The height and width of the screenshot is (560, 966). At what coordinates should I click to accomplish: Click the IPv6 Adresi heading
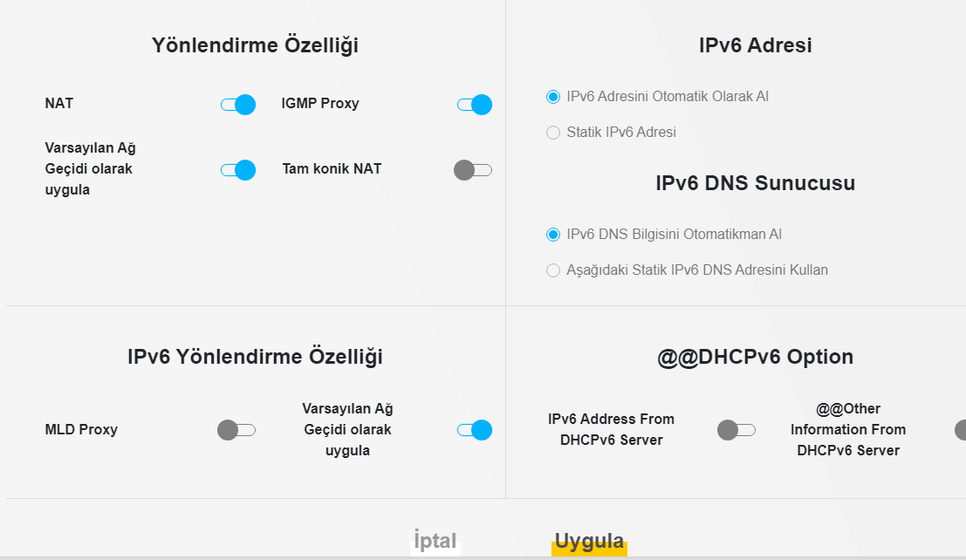(755, 45)
